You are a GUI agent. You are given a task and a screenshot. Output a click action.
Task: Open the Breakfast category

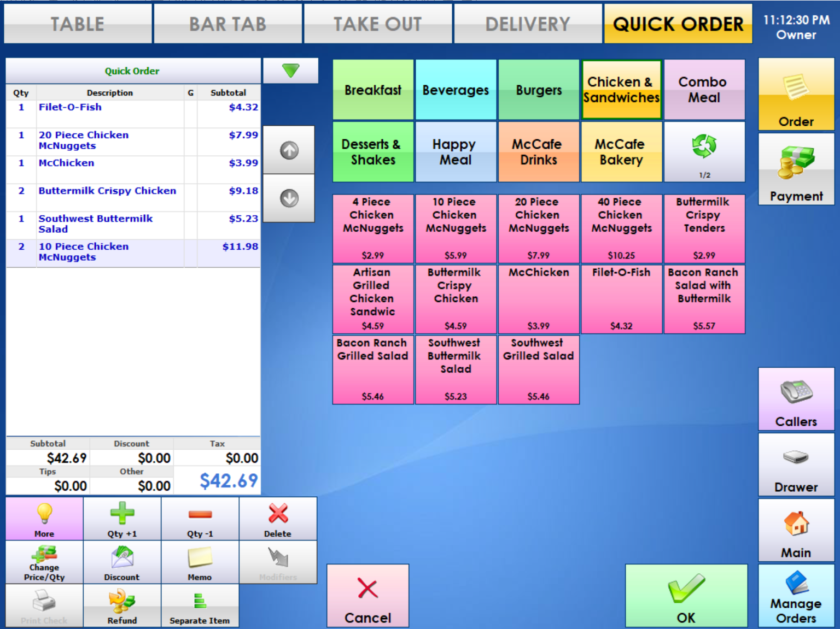pyautogui.click(x=373, y=90)
